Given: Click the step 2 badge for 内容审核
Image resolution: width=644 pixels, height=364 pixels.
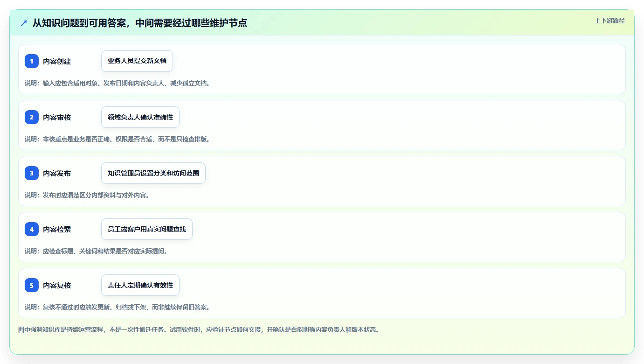Looking at the screenshot, I should [32, 117].
